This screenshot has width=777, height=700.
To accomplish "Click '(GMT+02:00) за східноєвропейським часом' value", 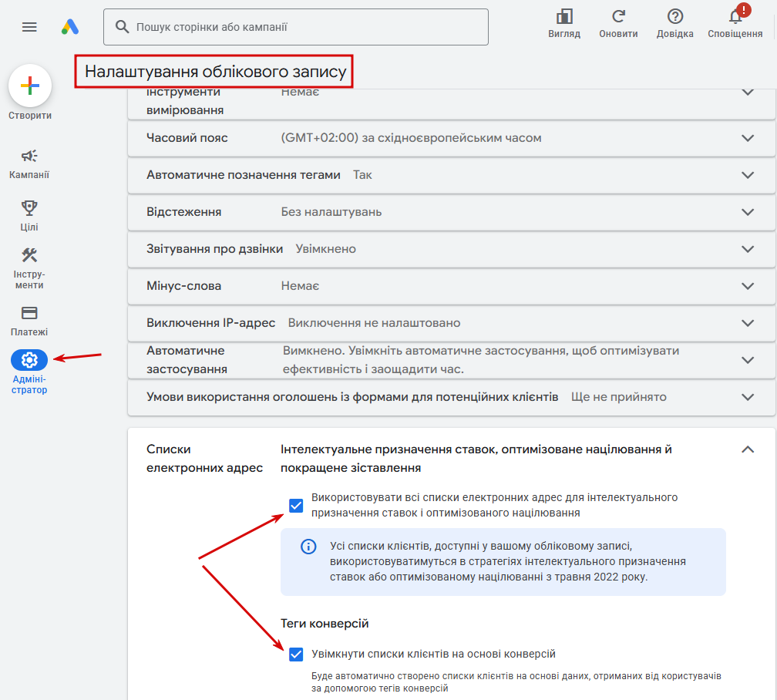I will pos(411,138).
